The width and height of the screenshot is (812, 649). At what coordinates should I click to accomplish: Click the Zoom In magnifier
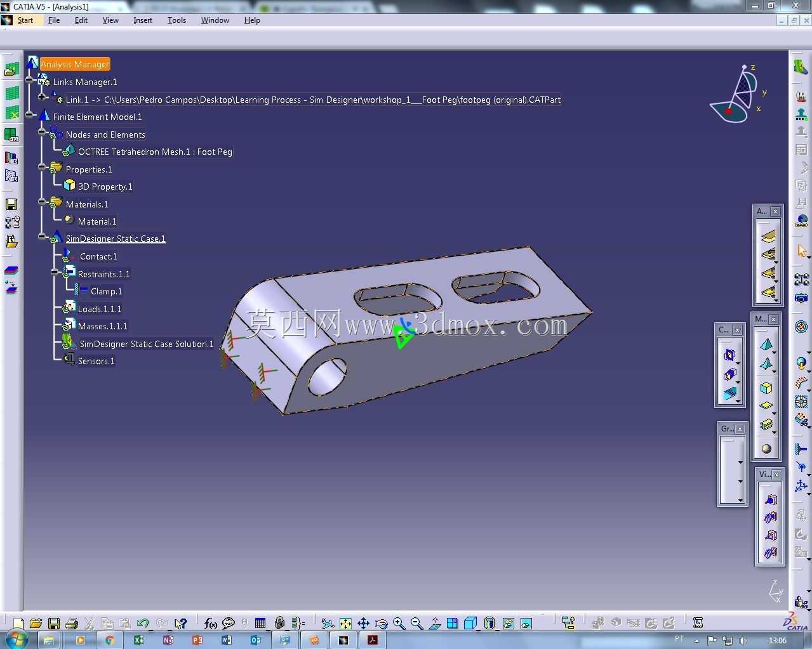click(399, 624)
